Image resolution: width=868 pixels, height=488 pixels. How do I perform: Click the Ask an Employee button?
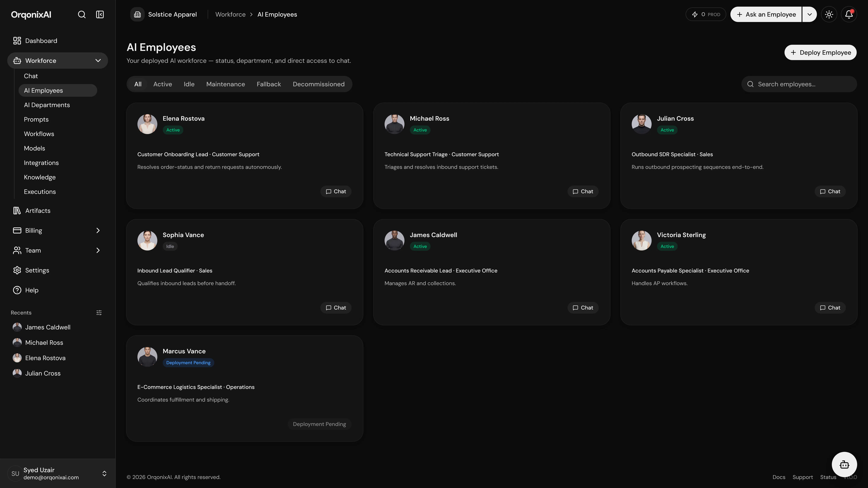(x=766, y=14)
